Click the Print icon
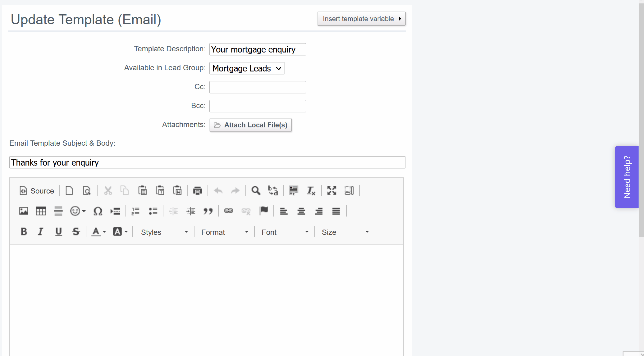 coord(197,190)
